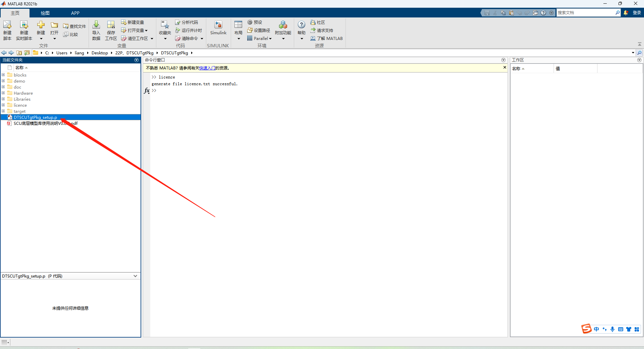Expand the demo folder
This screenshot has width=644, height=349.
click(3, 81)
